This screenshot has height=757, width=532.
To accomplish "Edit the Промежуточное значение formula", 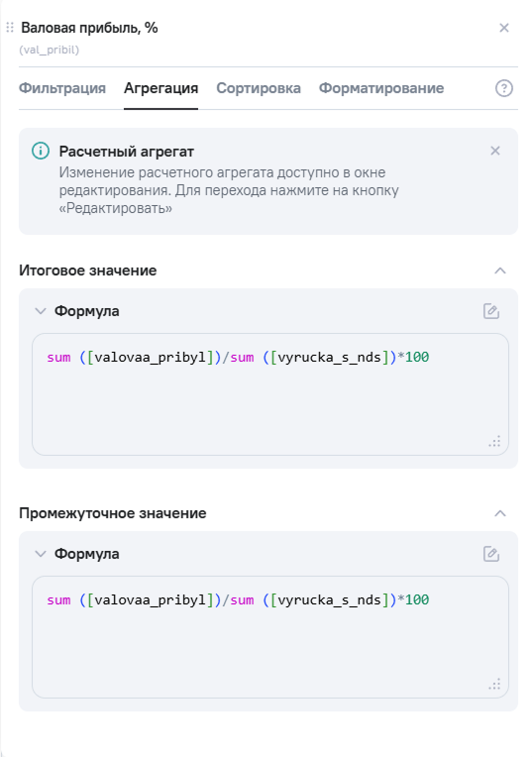I will [x=491, y=554].
